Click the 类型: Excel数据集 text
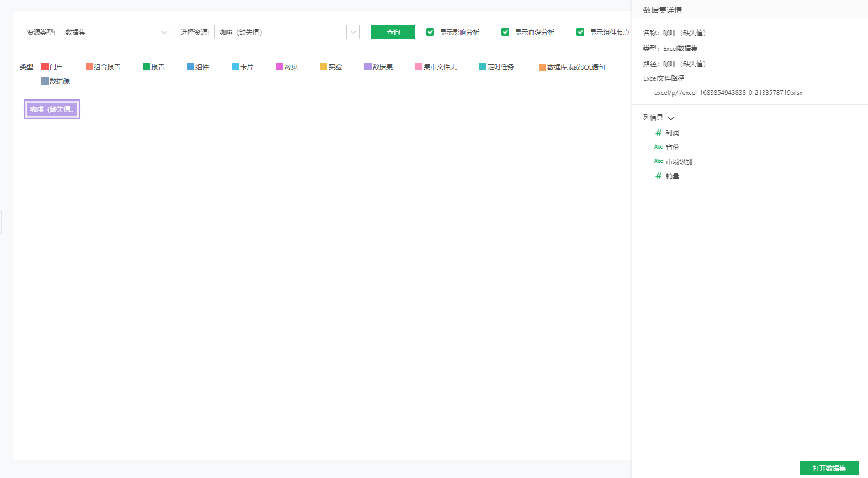The width and height of the screenshot is (868, 478). [670, 49]
